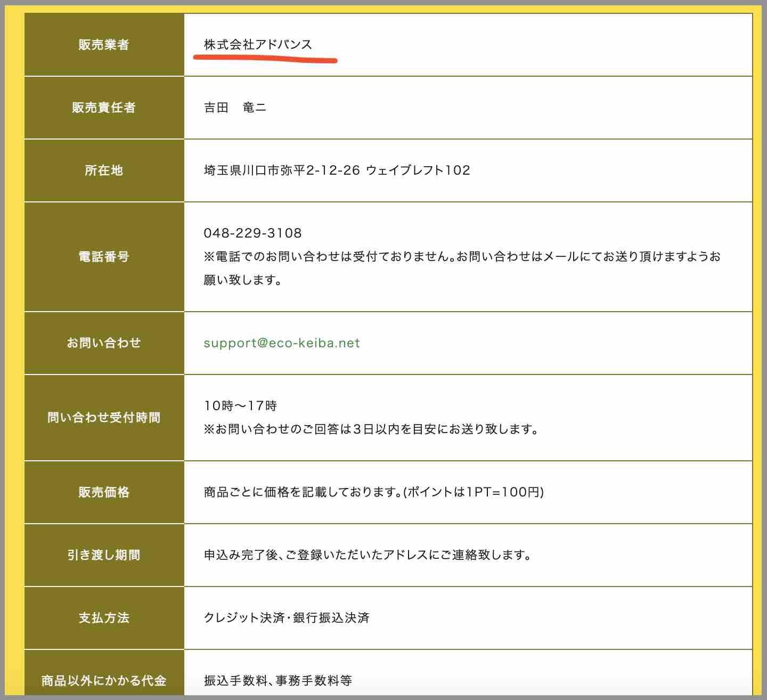Viewport: 767px width, 700px height.
Task: Click the 電話番号 row label
Action: 104,256
